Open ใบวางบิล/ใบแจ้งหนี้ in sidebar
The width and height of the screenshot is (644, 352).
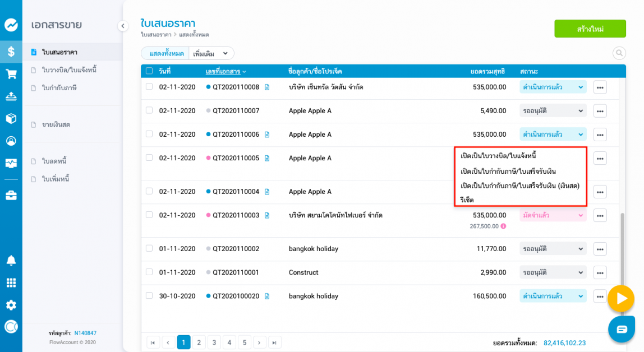pos(70,70)
